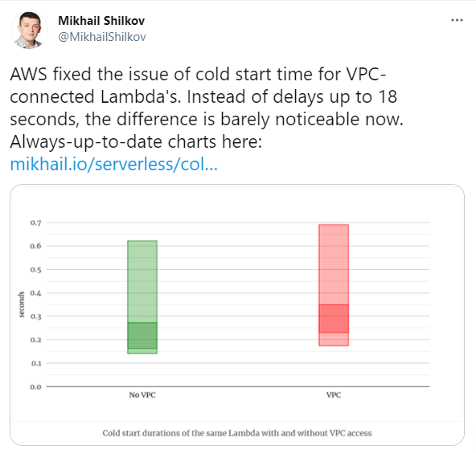Click the seconds y-axis title

point(21,304)
